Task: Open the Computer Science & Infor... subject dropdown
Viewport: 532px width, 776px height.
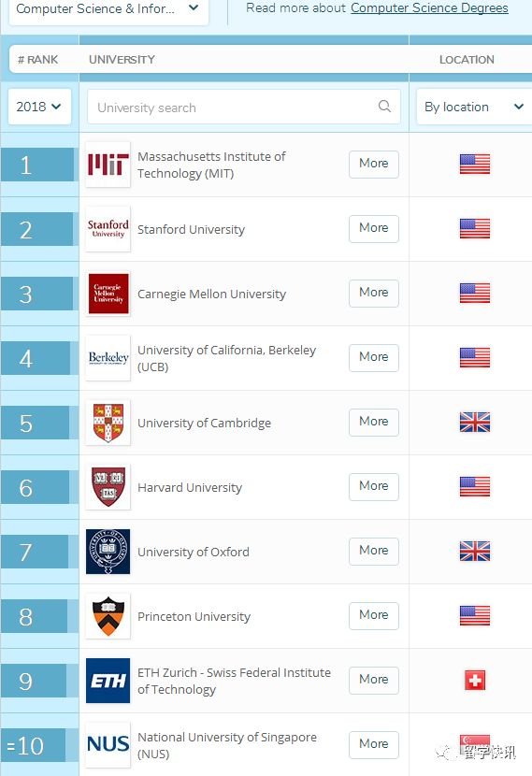Action: click(108, 9)
